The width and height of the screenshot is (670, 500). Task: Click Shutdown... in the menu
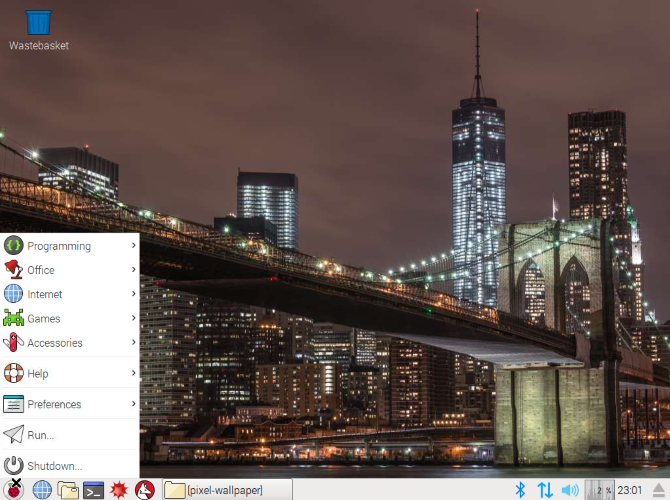[55, 465]
